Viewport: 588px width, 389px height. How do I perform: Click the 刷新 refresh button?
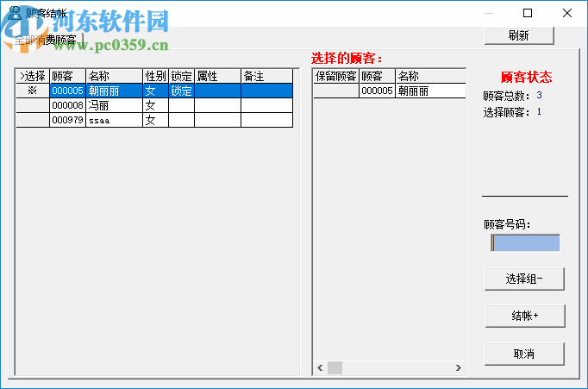tap(519, 35)
